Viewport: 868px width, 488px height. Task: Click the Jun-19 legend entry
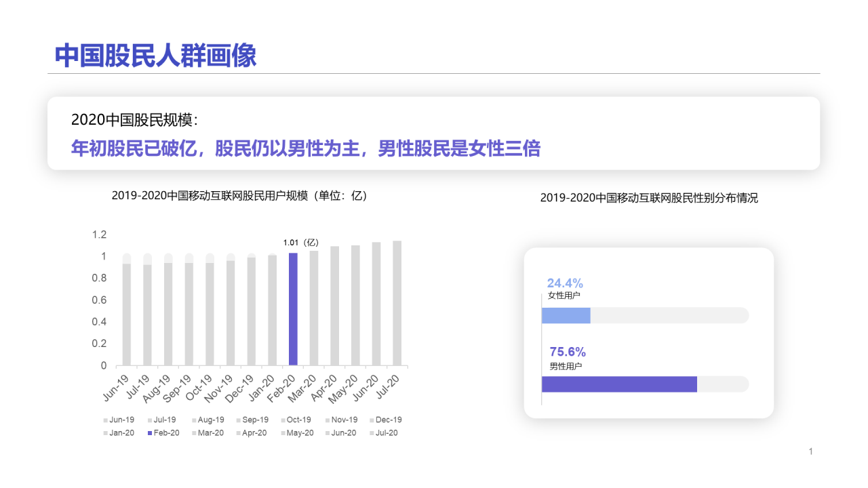coord(121,420)
